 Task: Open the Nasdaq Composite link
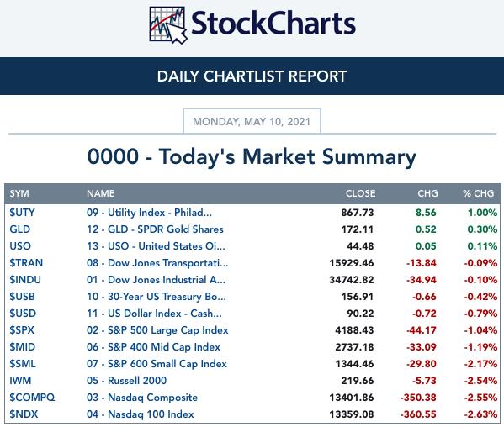142,397
